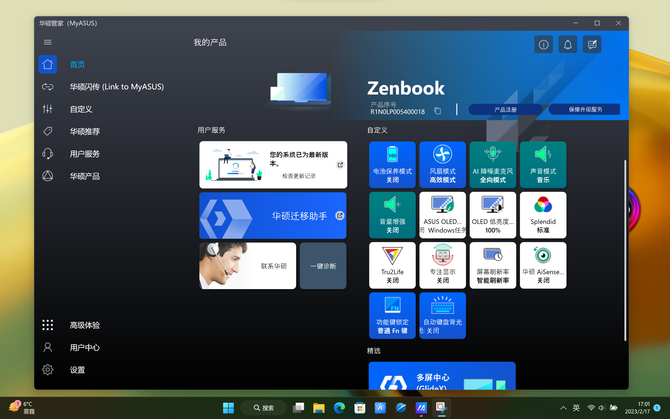Open the volume tray icon

click(602, 408)
